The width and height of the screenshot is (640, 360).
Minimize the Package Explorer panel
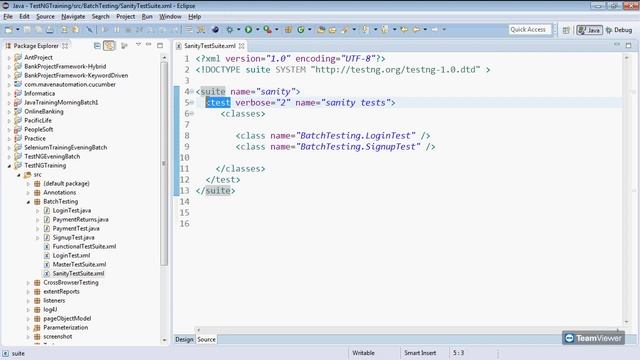point(149,44)
